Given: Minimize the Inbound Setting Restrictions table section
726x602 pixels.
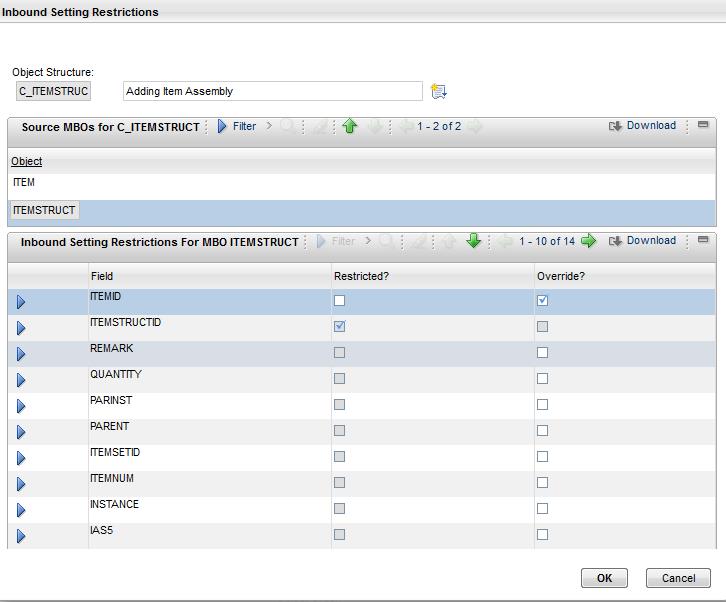Looking at the screenshot, I should (x=703, y=239).
